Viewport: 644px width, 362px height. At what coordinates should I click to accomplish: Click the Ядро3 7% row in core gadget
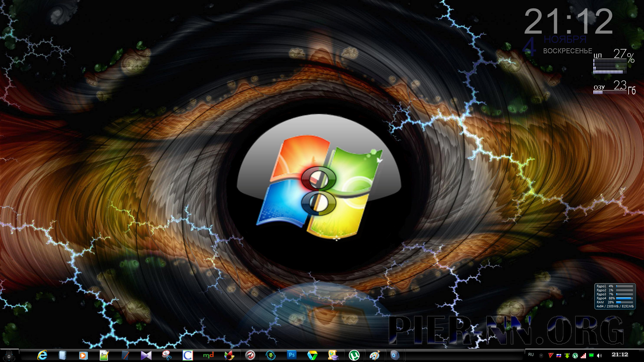coord(615,294)
